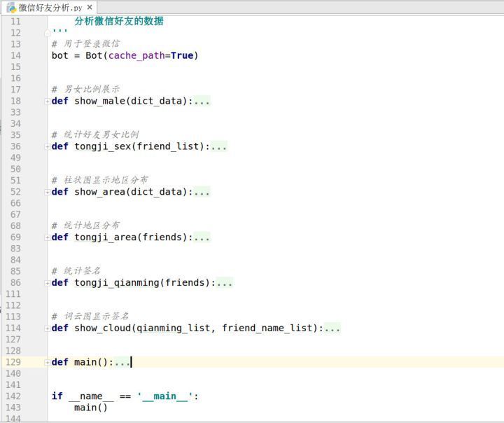The image size is (504, 423).
Task: Click the folded ellipsis after def main():
Action: click(122, 363)
